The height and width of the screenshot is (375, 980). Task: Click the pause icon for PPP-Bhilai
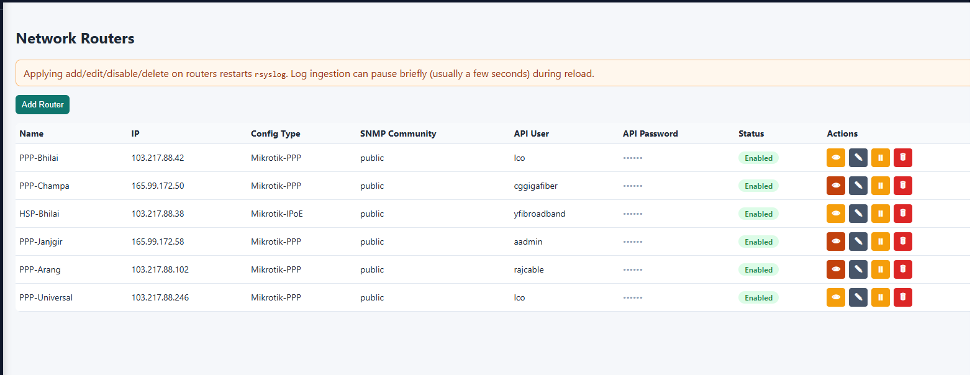[880, 158]
